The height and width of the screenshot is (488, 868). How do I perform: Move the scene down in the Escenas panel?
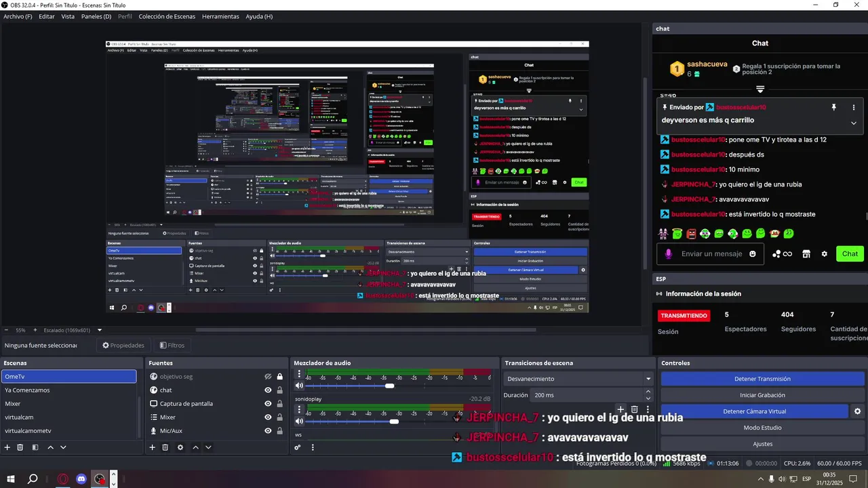coord(63,447)
